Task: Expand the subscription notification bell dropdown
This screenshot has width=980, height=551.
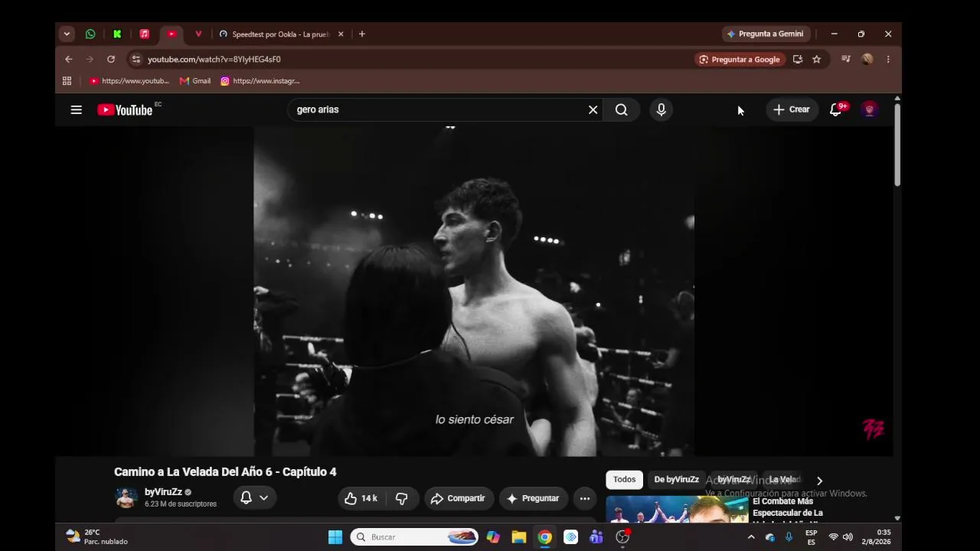Action: click(x=254, y=497)
